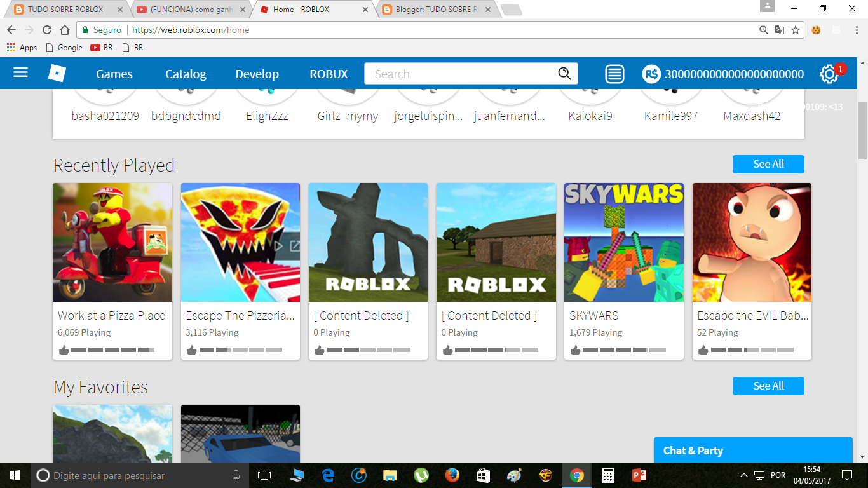The width and height of the screenshot is (868, 488).
Task: Open the Windows notification center
Action: 846,475
